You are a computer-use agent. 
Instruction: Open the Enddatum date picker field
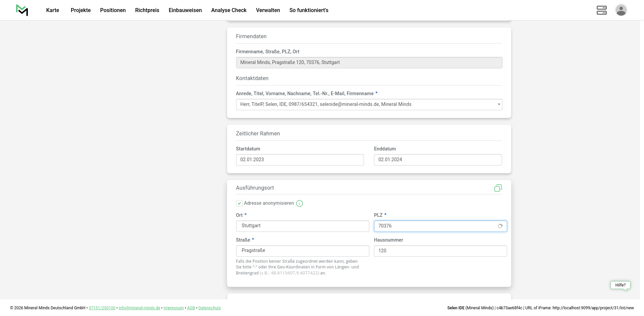[438, 160]
